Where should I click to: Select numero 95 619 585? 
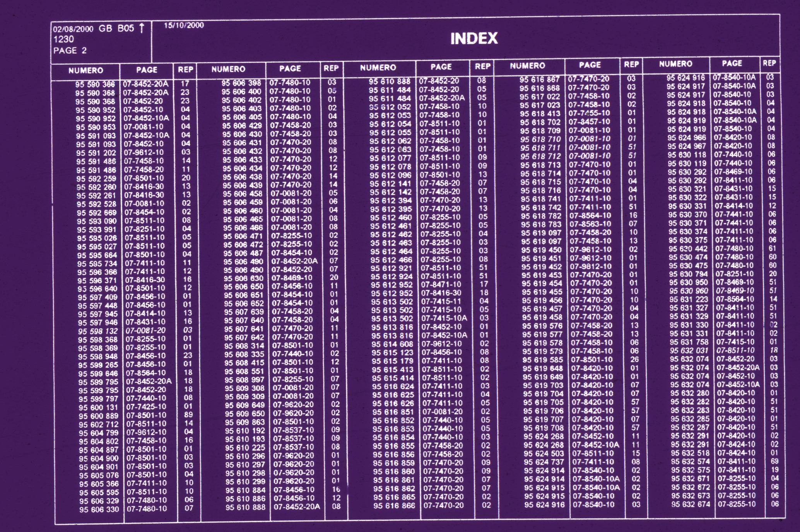tap(543, 360)
